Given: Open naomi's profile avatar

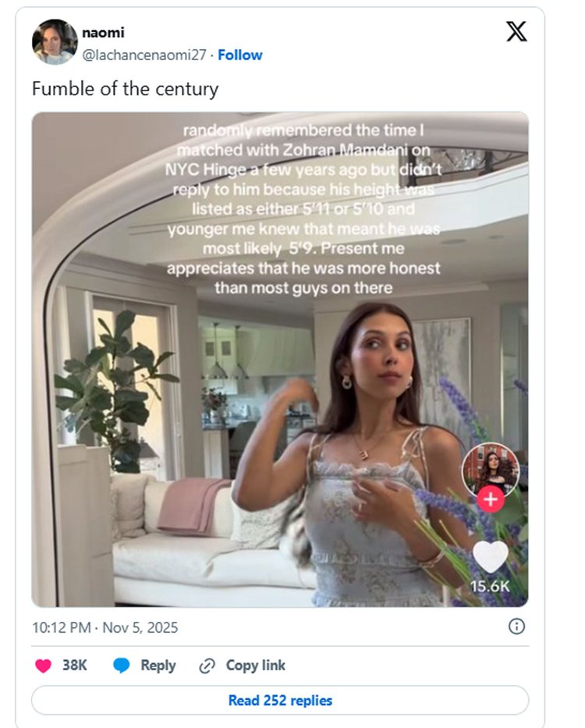Looking at the screenshot, I should click(x=54, y=42).
